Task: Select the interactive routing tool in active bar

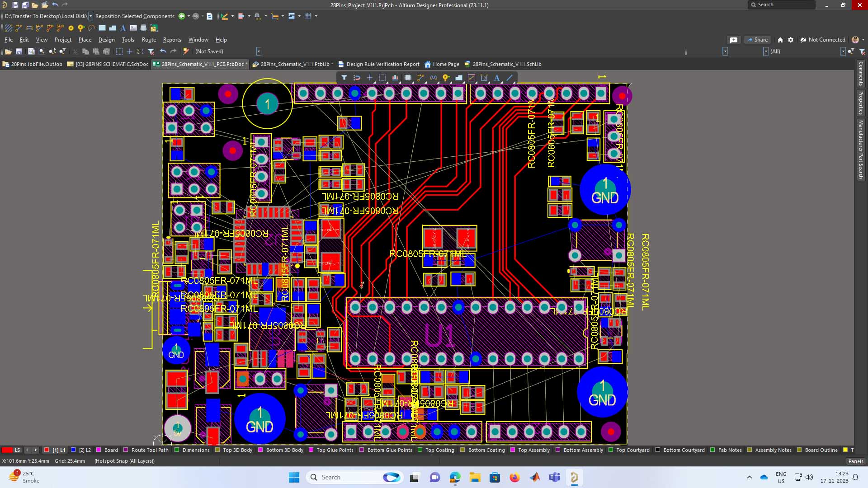Action: click(420, 78)
